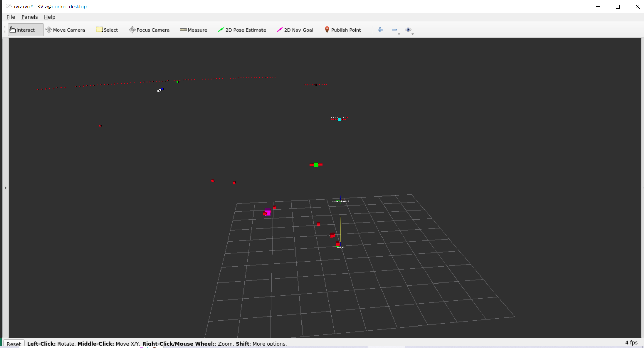Image resolution: width=644 pixels, height=348 pixels.
Task: Pick the Publish Point tool
Action: coord(343,30)
